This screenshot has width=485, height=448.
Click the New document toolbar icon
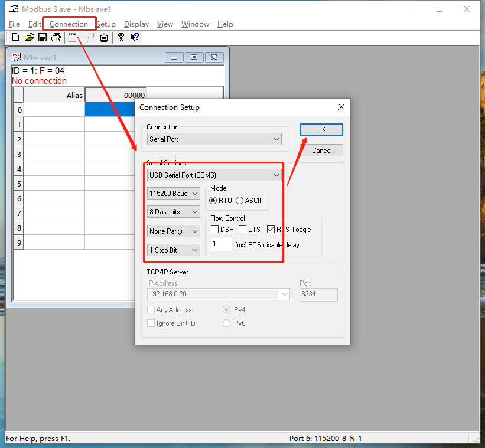pos(15,38)
